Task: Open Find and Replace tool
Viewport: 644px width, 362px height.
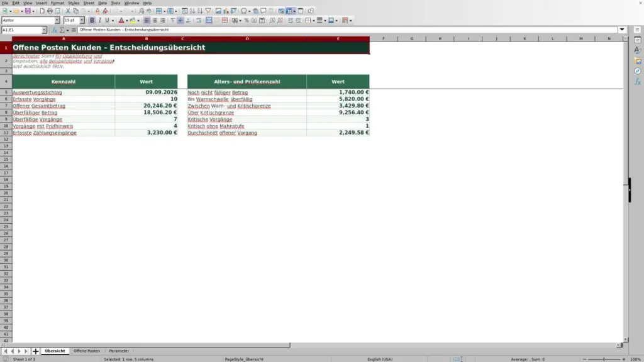Action: tap(142, 11)
